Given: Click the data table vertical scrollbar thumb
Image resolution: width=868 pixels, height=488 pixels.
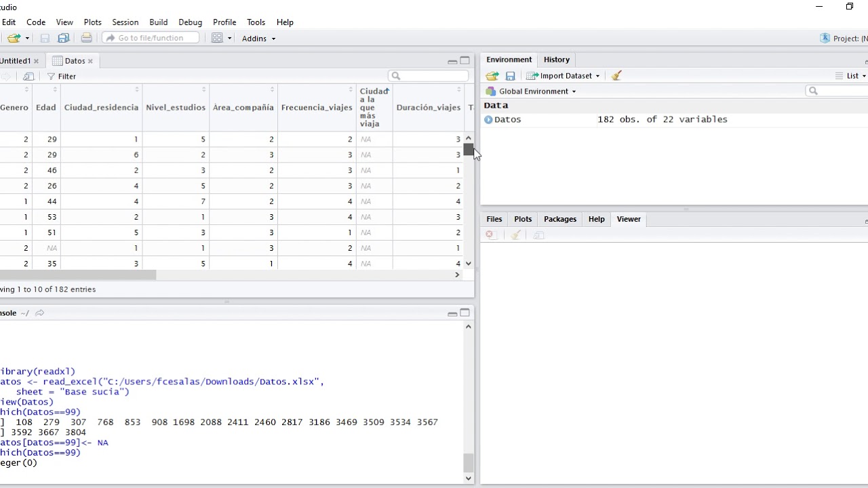Looking at the screenshot, I should pyautogui.click(x=469, y=149).
